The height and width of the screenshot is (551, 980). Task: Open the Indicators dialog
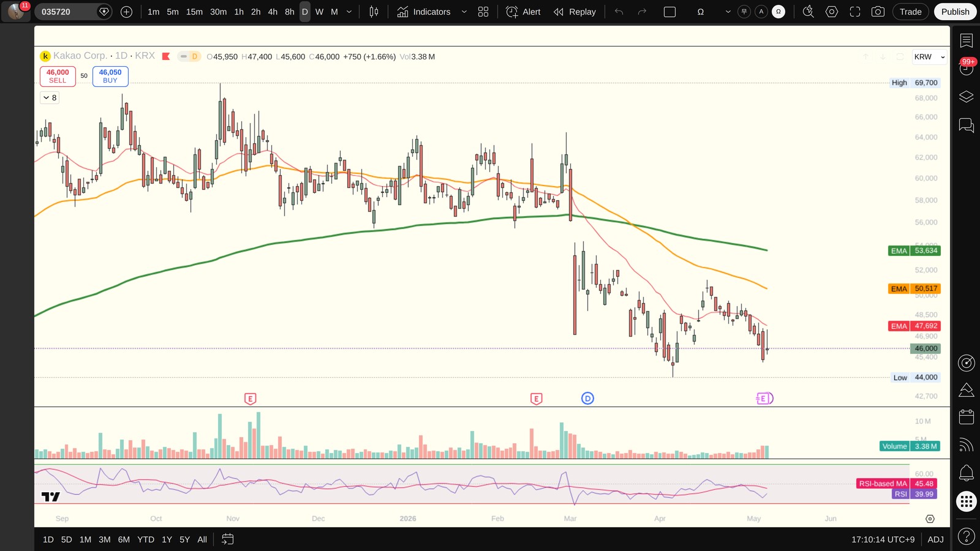424,12
